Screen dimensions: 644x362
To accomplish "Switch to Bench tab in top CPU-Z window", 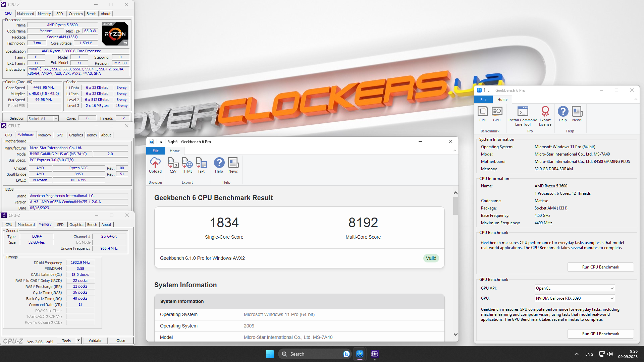I will point(91,14).
